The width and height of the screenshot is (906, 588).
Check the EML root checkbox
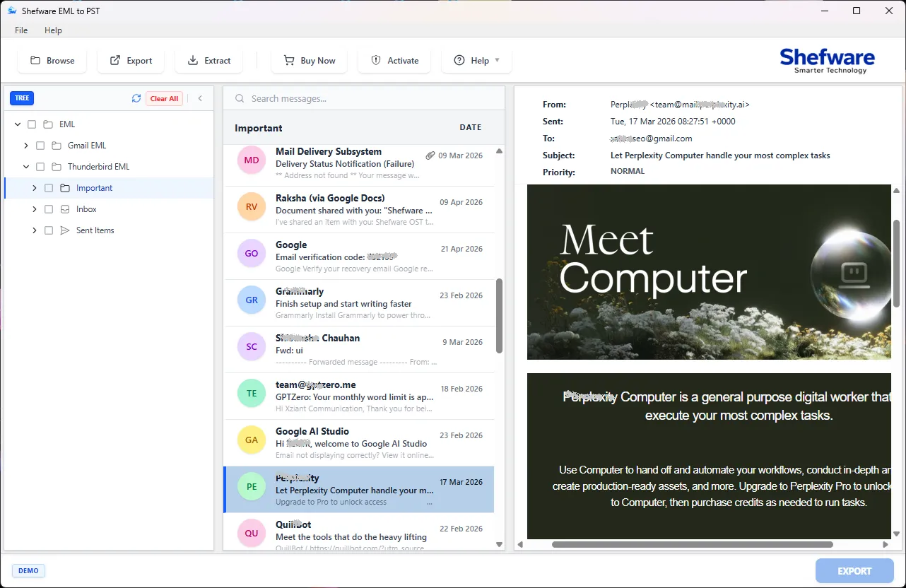(x=32, y=124)
